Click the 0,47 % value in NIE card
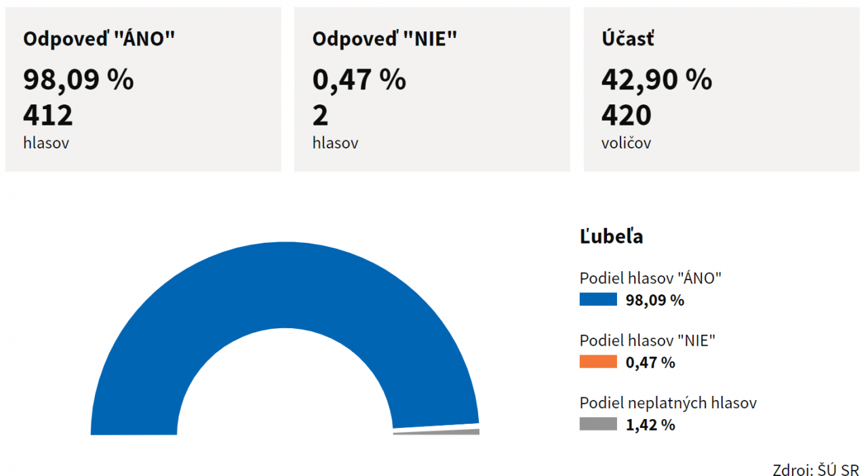The width and height of the screenshot is (868, 476). point(359,79)
